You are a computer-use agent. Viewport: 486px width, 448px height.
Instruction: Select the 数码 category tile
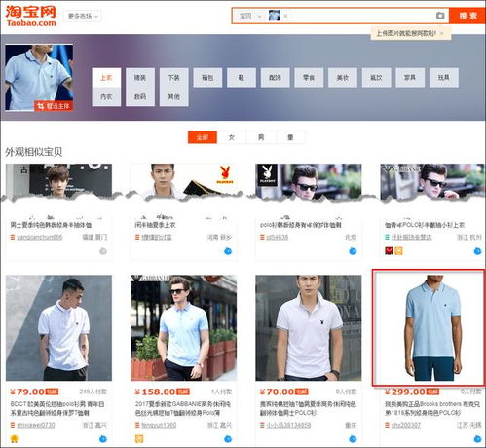tap(140, 96)
